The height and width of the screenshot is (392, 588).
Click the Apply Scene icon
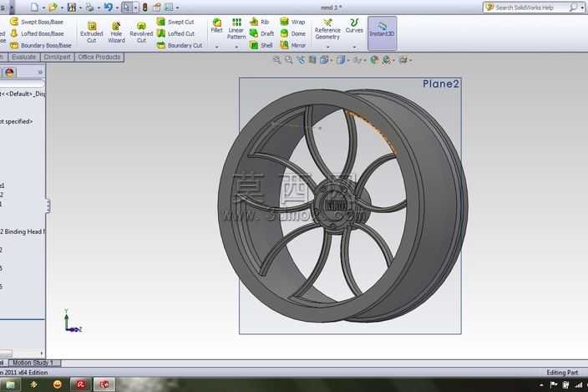(386, 59)
